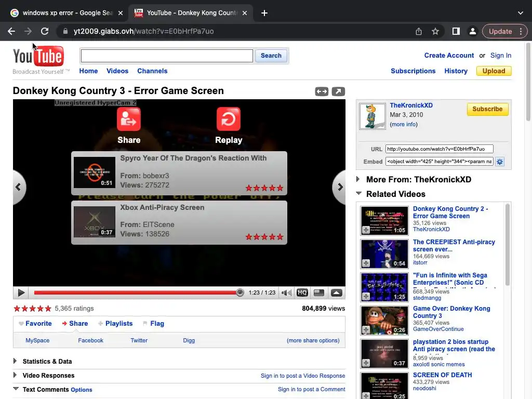Click the YouTube logo
Viewport: 532px width, 399px height.
38,56
